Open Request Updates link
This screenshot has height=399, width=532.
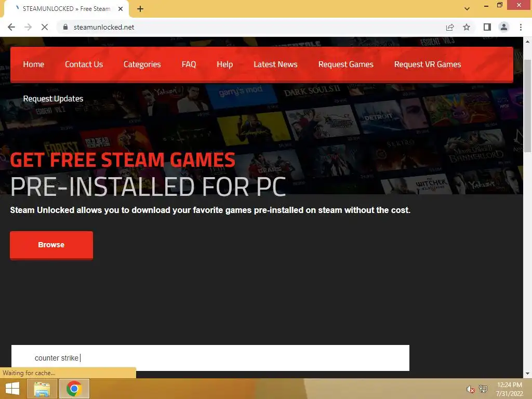point(54,99)
